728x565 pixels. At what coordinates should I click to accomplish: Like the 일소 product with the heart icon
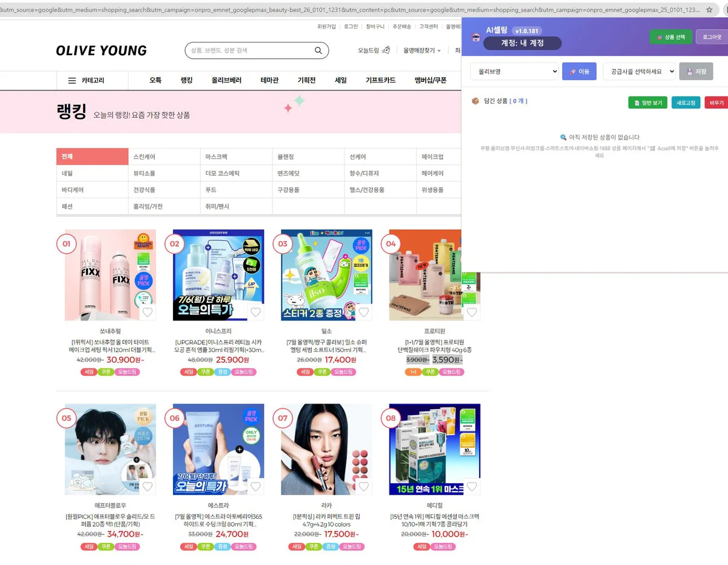click(x=363, y=312)
